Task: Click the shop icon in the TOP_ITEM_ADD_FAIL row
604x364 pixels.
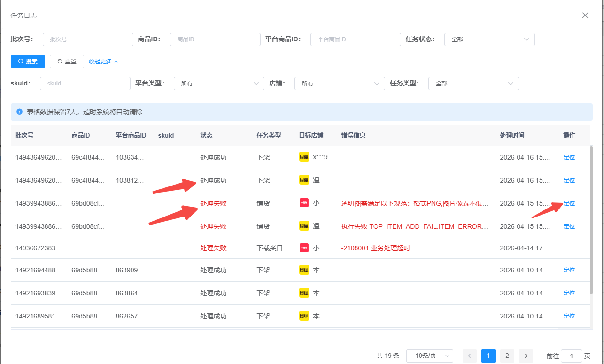Action: [304, 226]
